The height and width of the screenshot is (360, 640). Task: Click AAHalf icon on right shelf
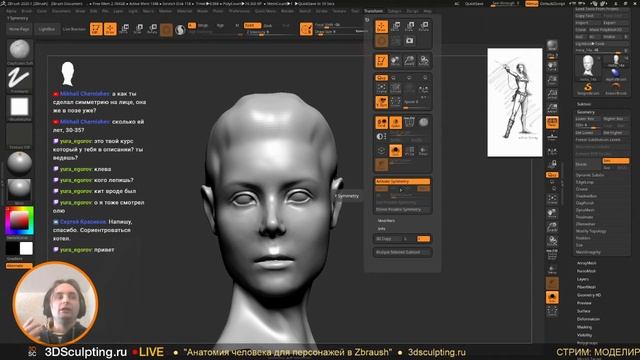552,108
